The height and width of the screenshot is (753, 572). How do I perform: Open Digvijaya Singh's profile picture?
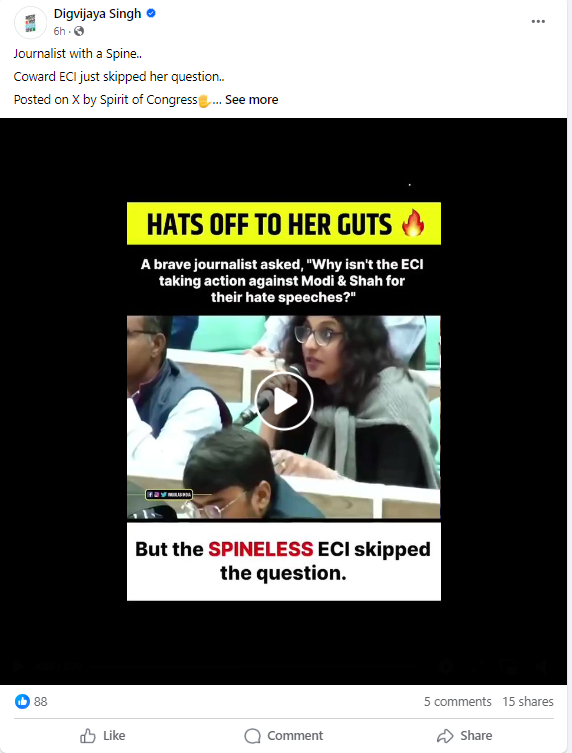30,23
